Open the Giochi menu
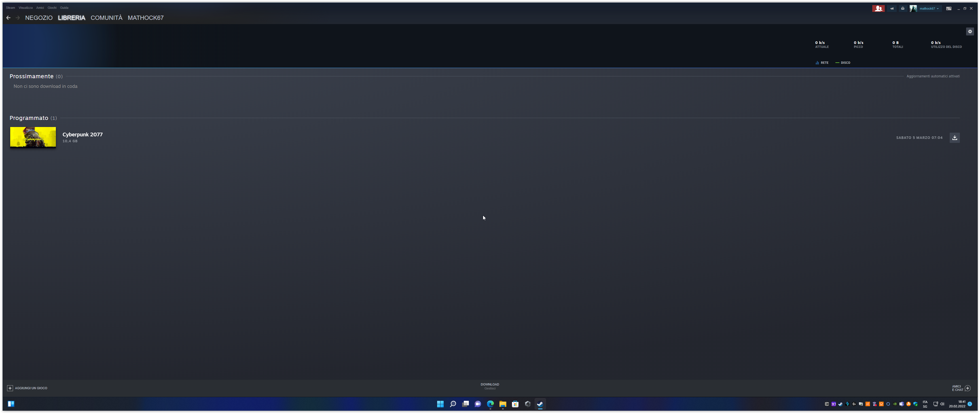Viewport: 980px width, 413px height. click(x=52, y=8)
